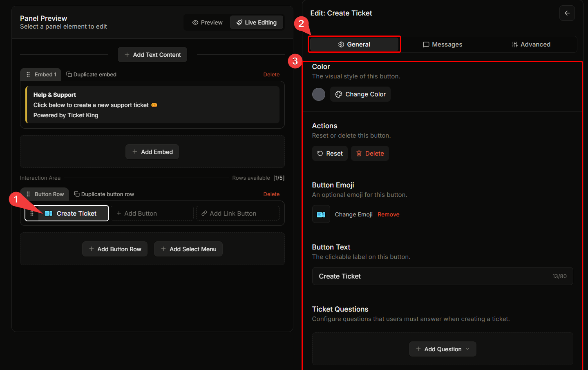588x370 pixels.
Task: Click the grey button color swatch
Action: click(319, 94)
